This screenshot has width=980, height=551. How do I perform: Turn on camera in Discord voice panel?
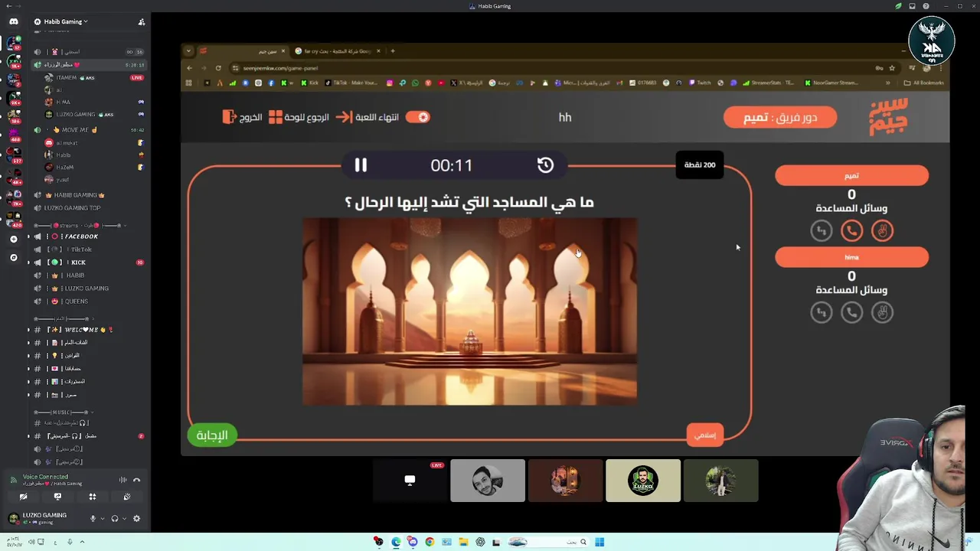[x=23, y=497]
